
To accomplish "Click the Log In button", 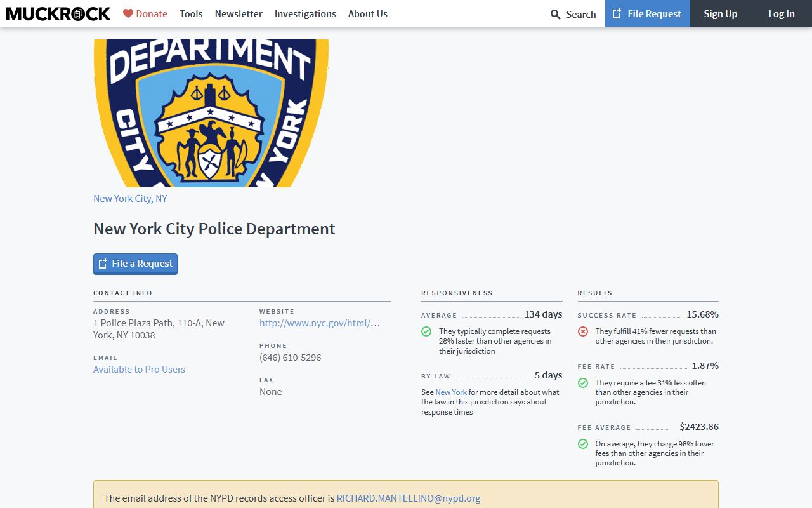I will pyautogui.click(x=782, y=13).
